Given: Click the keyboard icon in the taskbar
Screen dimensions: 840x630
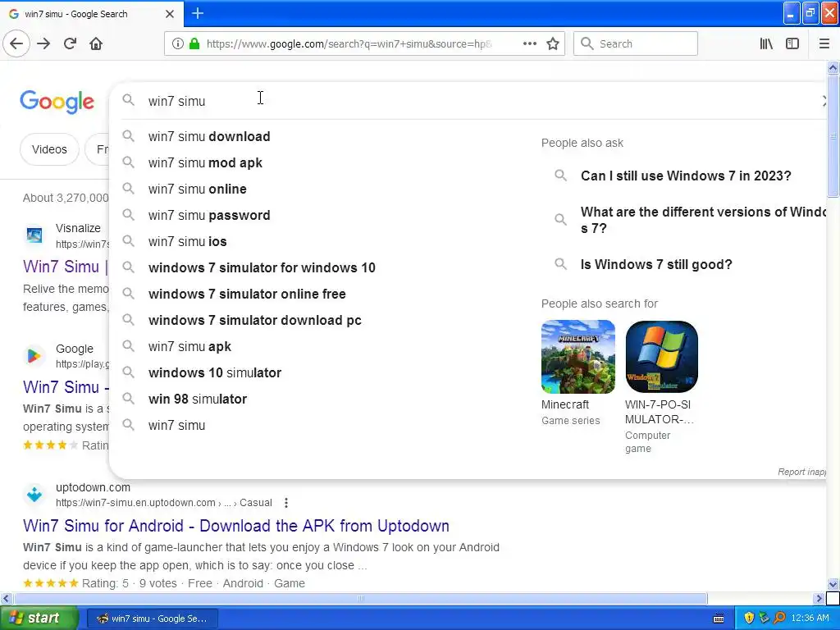Looking at the screenshot, I should pyautogui.click(x=719, y=619).
